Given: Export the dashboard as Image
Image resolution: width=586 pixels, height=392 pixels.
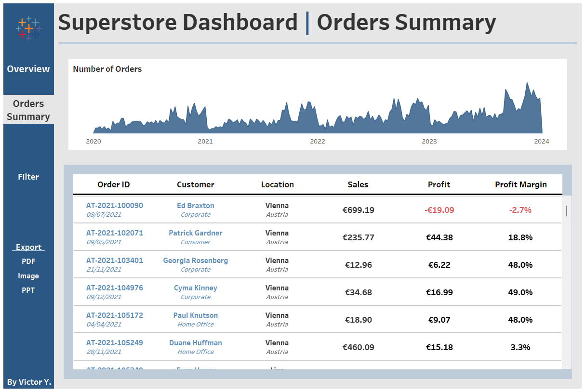Looking at the screenshot, I should 28,275.
